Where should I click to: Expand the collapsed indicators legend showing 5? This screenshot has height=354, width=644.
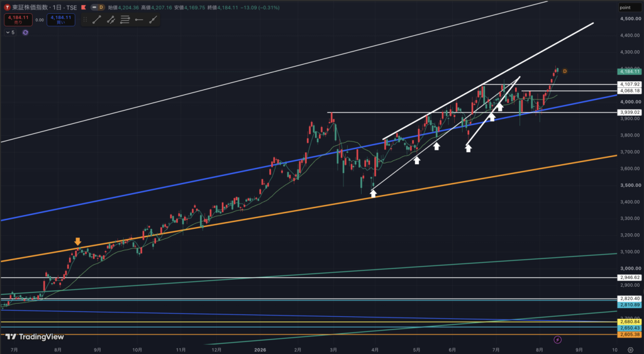[10, 33]
